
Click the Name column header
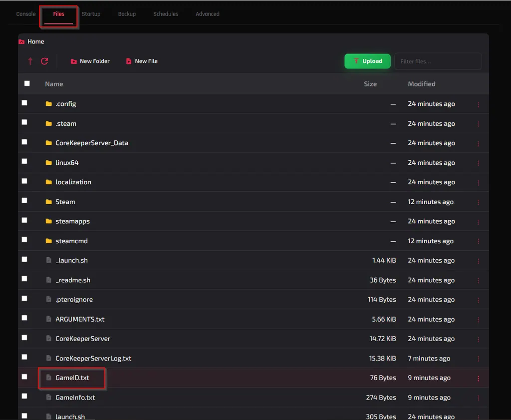point(54,84)
